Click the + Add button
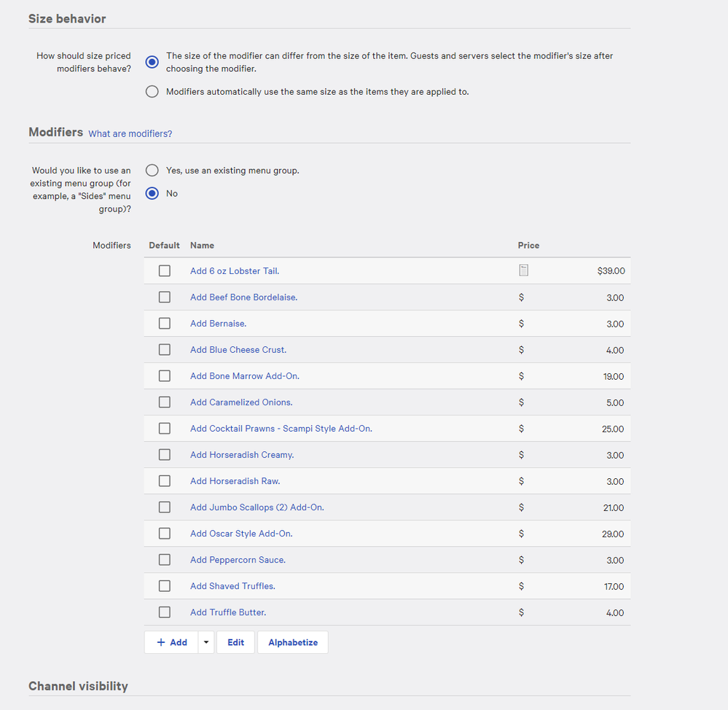The width and height of the screenshot is (728, 710). tap(172, 642)
